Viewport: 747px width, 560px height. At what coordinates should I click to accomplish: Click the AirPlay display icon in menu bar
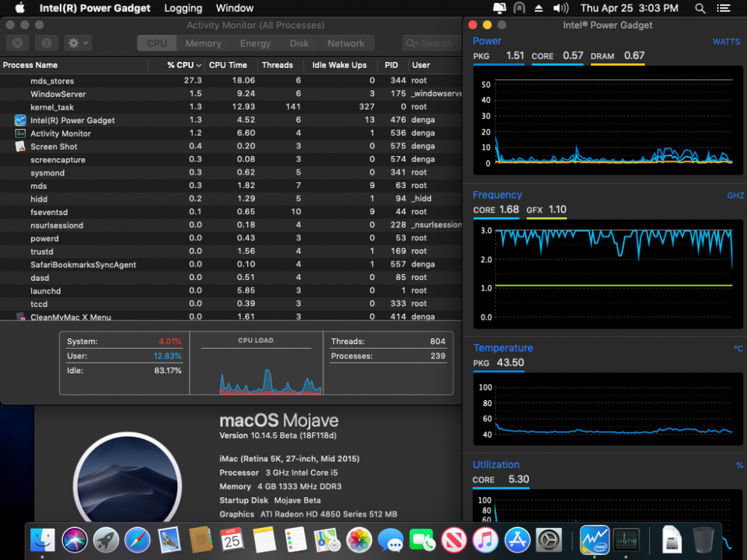click(499, 8)
